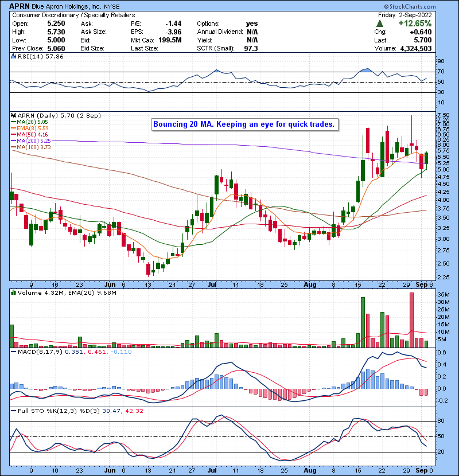Click the +12.65% percent change

[x=415, y=24]
